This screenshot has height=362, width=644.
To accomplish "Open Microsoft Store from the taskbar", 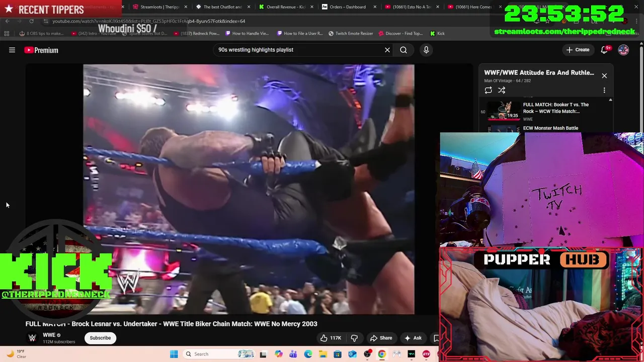I will click(338, 354).
